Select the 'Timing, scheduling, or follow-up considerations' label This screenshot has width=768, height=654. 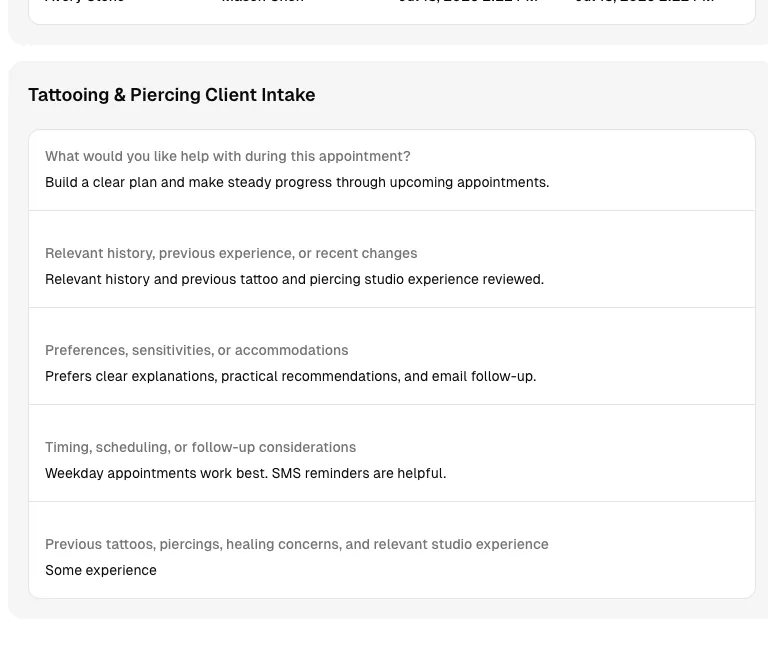[x=200, y=447]
